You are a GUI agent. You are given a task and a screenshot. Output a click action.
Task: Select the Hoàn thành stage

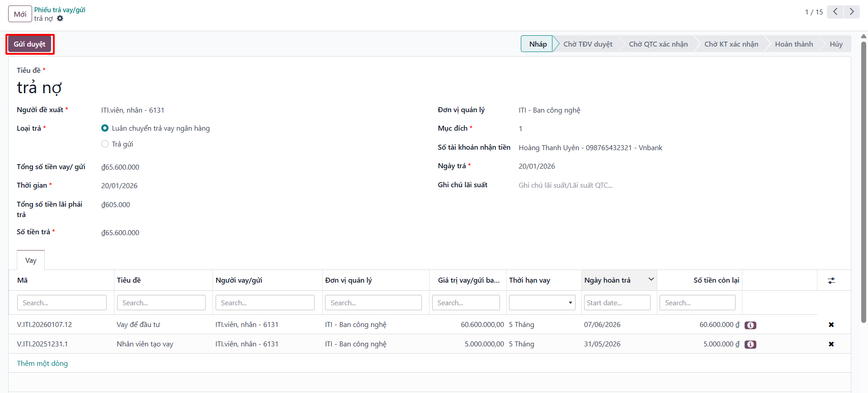(x=794, y=44)
